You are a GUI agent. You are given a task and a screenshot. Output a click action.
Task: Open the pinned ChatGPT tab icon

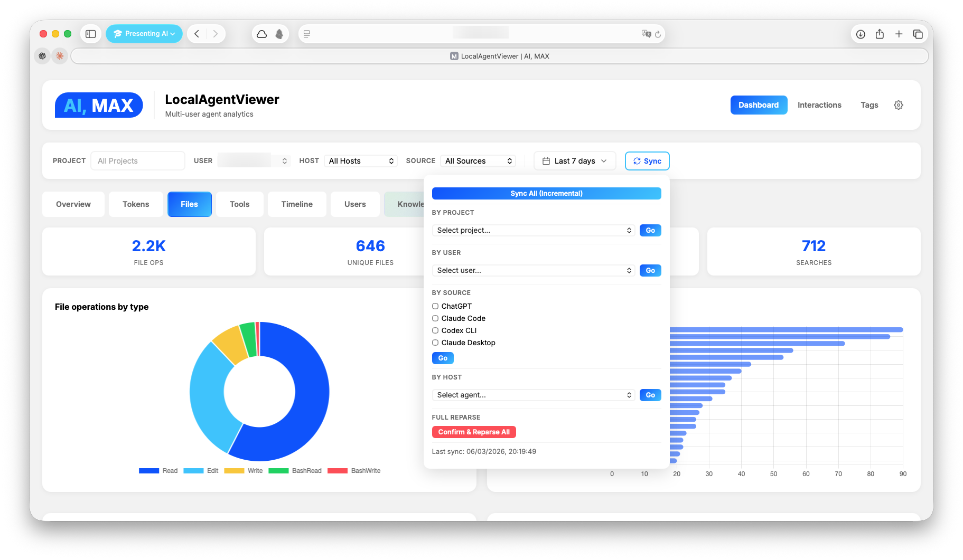pyautogui.click(x=42, y=55)
